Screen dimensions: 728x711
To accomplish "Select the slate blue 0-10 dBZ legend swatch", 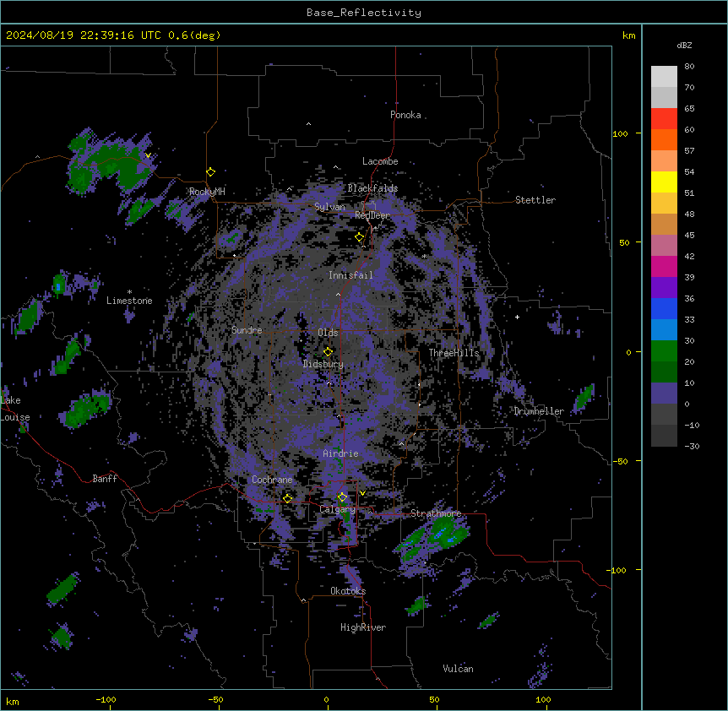I will pos(664,393).
